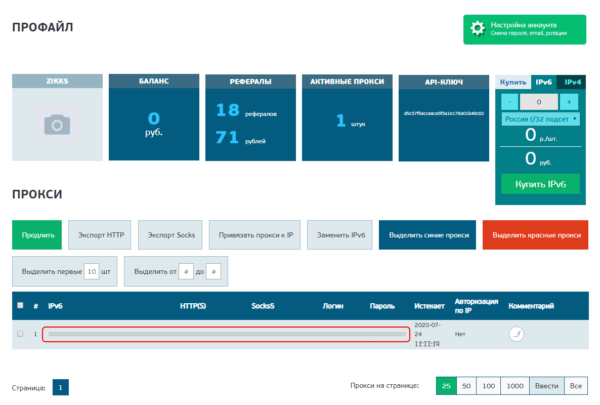Click the gear icon in Настройка аккаунта
This screenshot has width=600, height=405.
pyautogui.click(x=478, y=29)
